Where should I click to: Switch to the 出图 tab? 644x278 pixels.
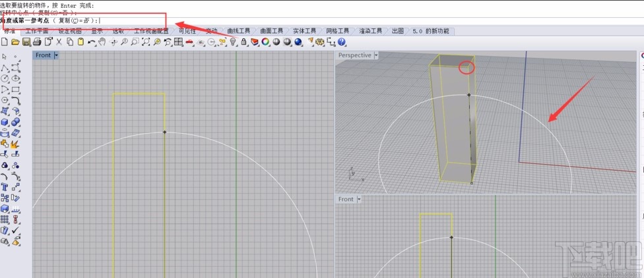click(x=398, y=31)
